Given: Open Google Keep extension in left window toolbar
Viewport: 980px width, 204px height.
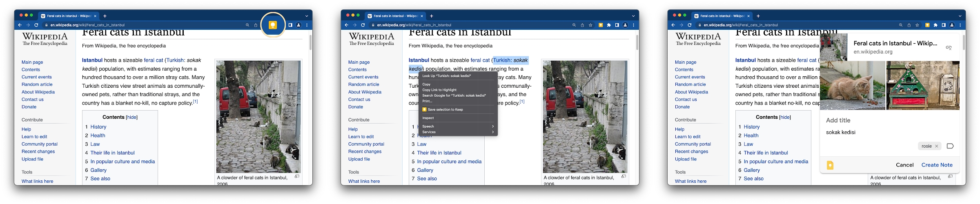Looking at the screenshot, I should (273, 25).
